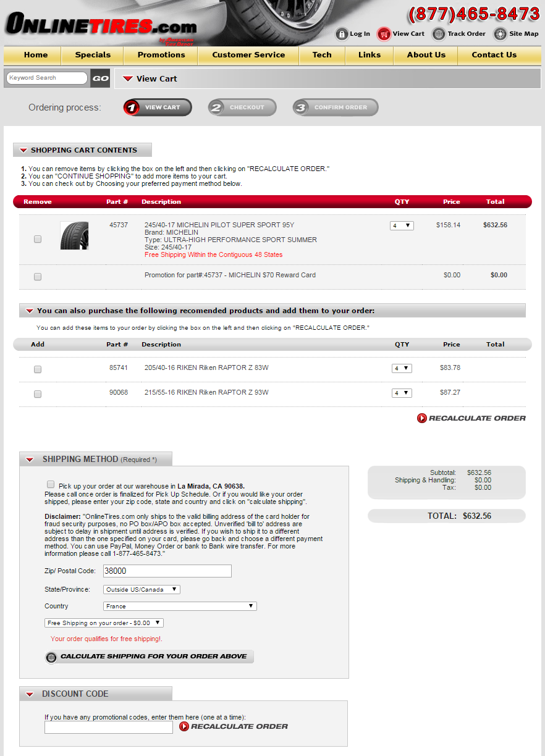Click step 3 Confirm Order process badge

pos(336,107)
